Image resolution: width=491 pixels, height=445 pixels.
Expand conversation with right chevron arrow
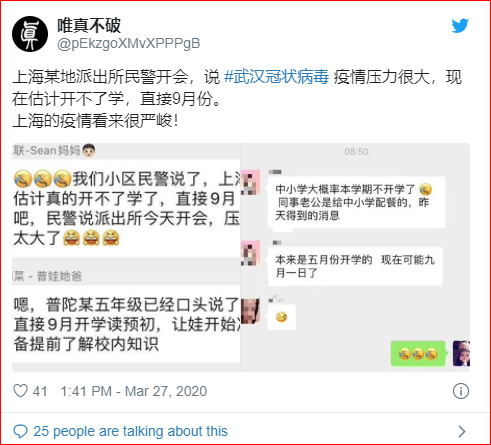(x=462, y=431)
